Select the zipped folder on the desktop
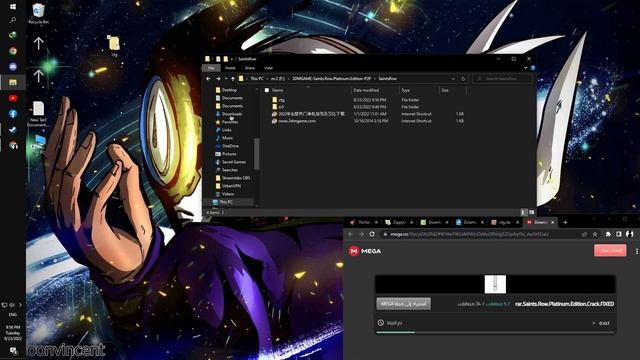The image size is (640, 360). pos(114,45)
